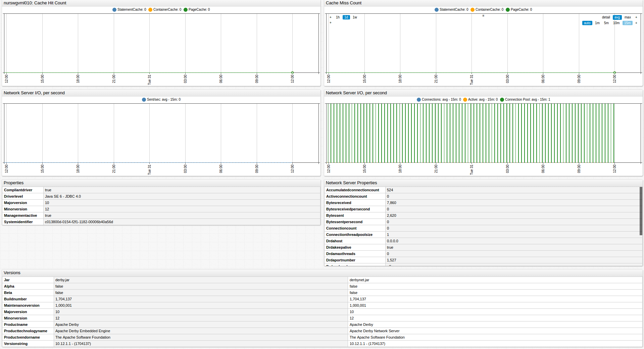Click the Maintenanceversion row label

coord(22,306)
